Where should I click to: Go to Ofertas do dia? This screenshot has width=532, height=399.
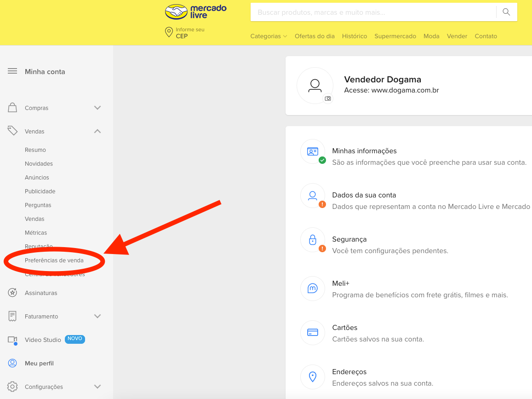click(315, 36)
